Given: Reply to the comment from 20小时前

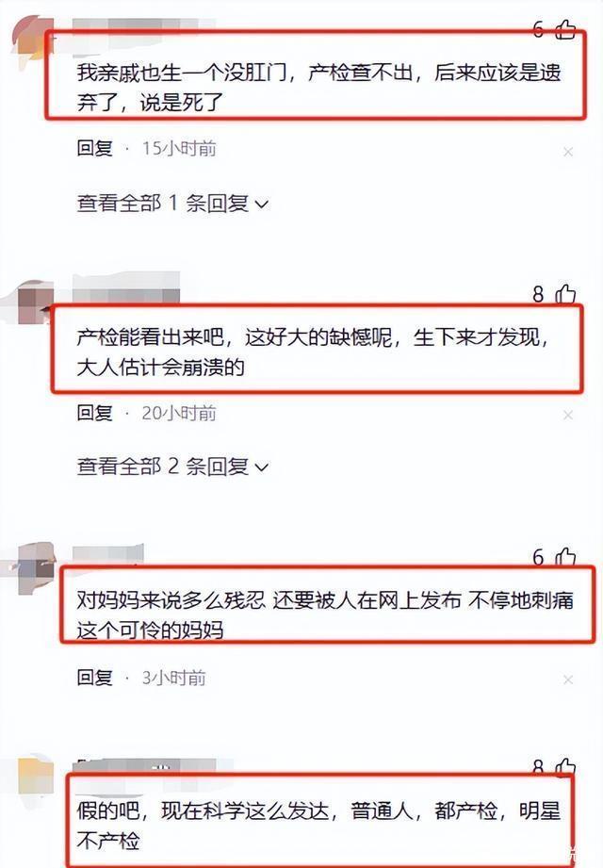Looking at the screenshot, I should tap(94, 413).
